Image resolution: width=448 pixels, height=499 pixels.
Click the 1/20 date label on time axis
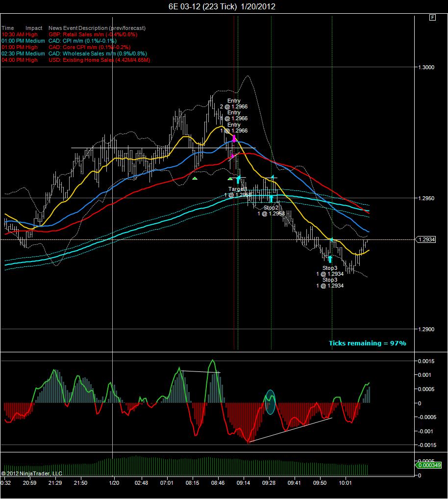[114, 483]
